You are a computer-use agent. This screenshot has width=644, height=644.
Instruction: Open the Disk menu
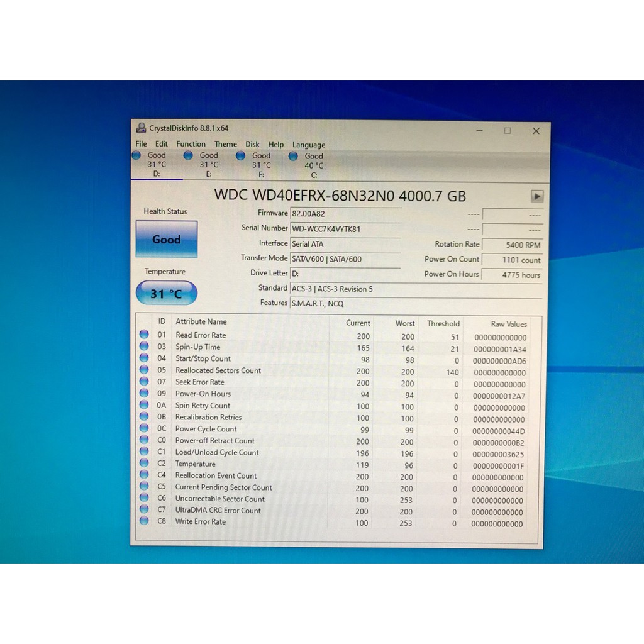click(252, 144)
